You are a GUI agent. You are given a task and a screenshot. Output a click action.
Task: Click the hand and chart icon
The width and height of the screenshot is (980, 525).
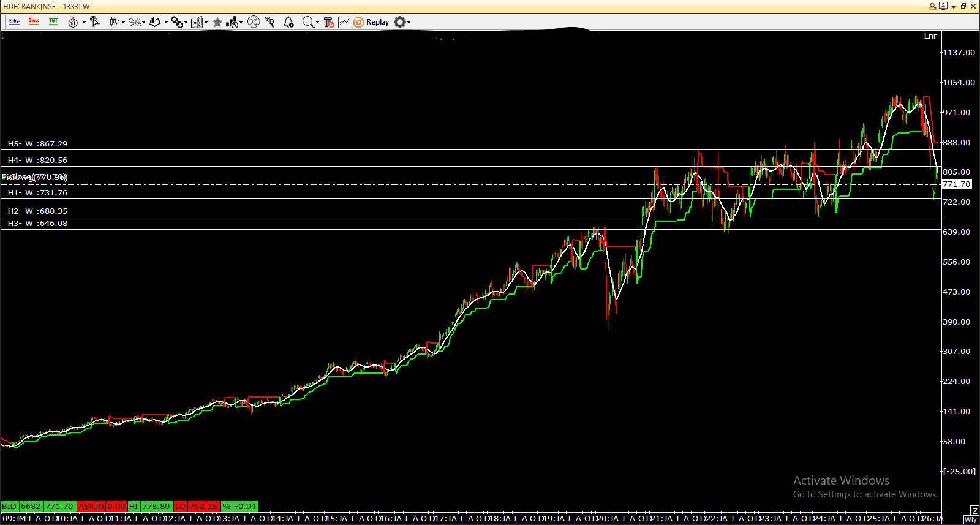click(155, 22)
